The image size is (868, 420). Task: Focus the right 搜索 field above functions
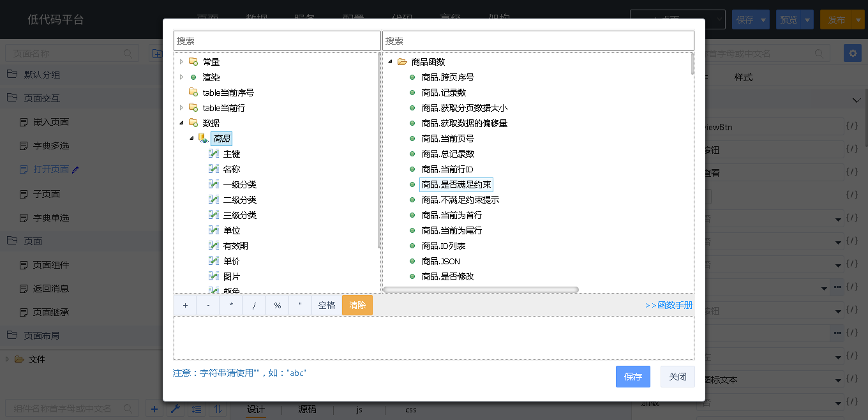538,40
